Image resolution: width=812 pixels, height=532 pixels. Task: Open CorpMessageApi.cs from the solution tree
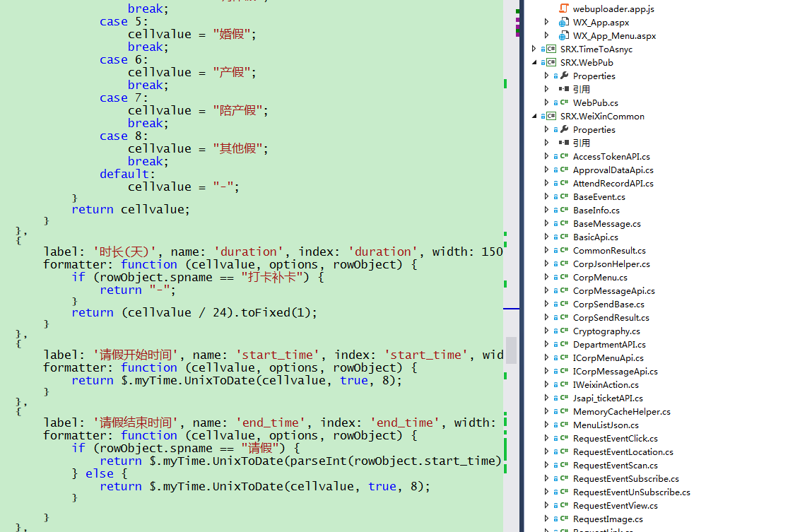point(613,290)
